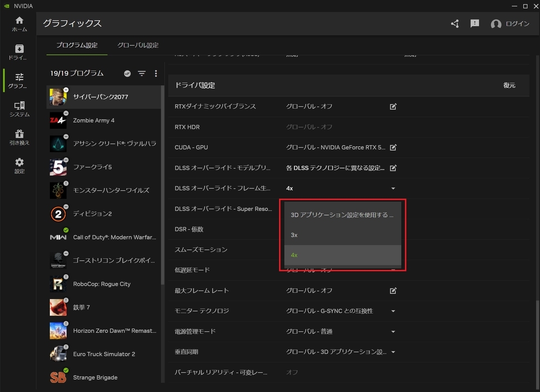
Task: Select the Cyberpunk 2077 game icon
Action: pos(58,97)
